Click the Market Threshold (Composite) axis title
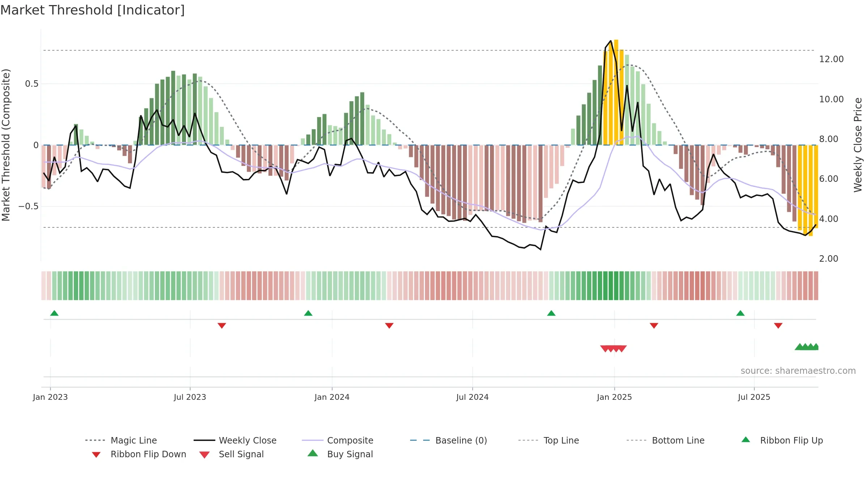 pyautogui.click(x=6, y=145)
